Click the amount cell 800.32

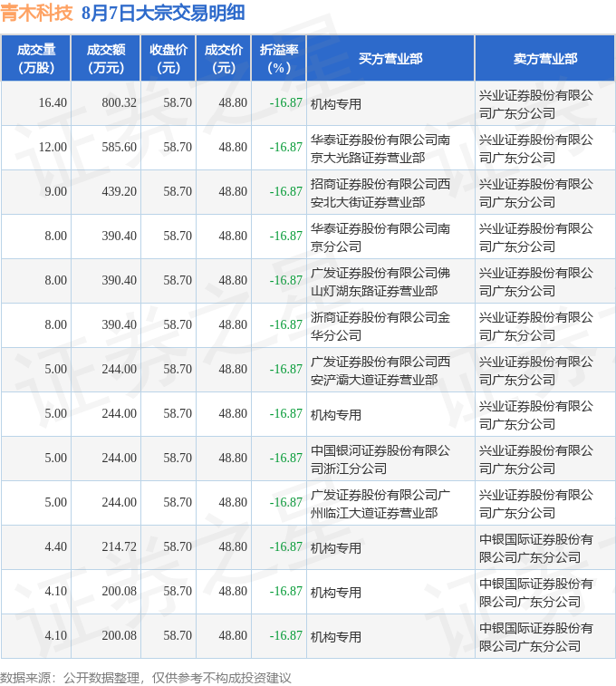119,102
